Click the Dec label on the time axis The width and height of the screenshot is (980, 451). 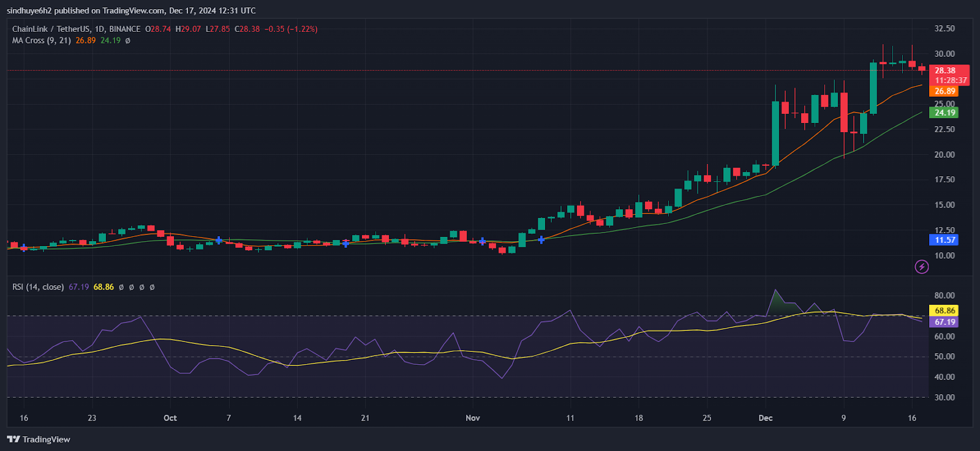766,418
